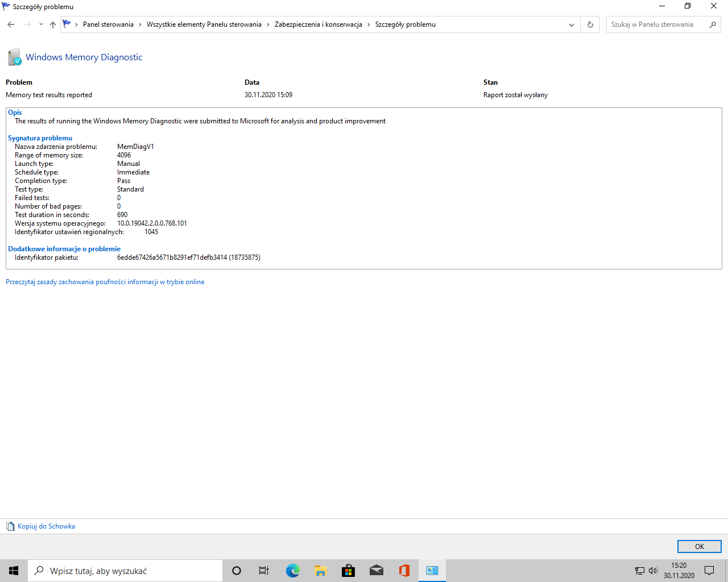Open the address bar history dropdown
The width and height of the screenshot is (728, 582).
(572, 24)
